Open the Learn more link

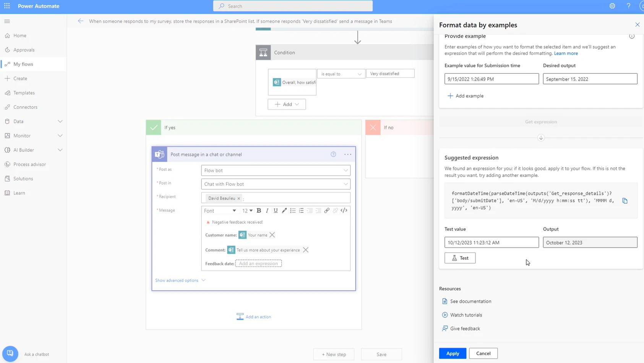(x=566, y=53)
